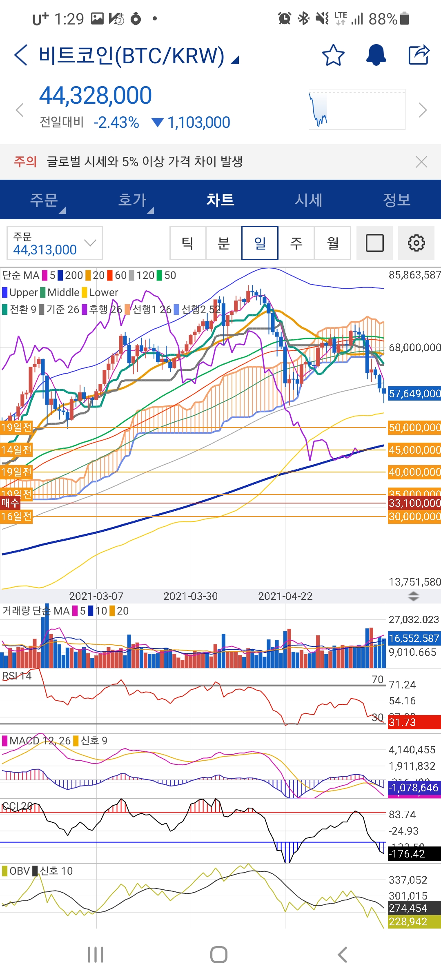The width and height of the screenshot is (441, 980).
Task: Open the 주문 44,313,000 price dropdown
Action: 55,243
